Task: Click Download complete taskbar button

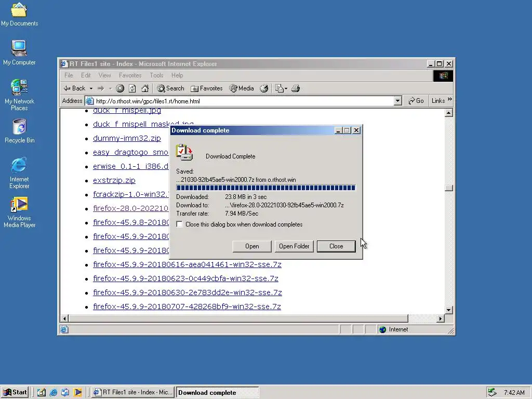Action: tap(218, 392)
